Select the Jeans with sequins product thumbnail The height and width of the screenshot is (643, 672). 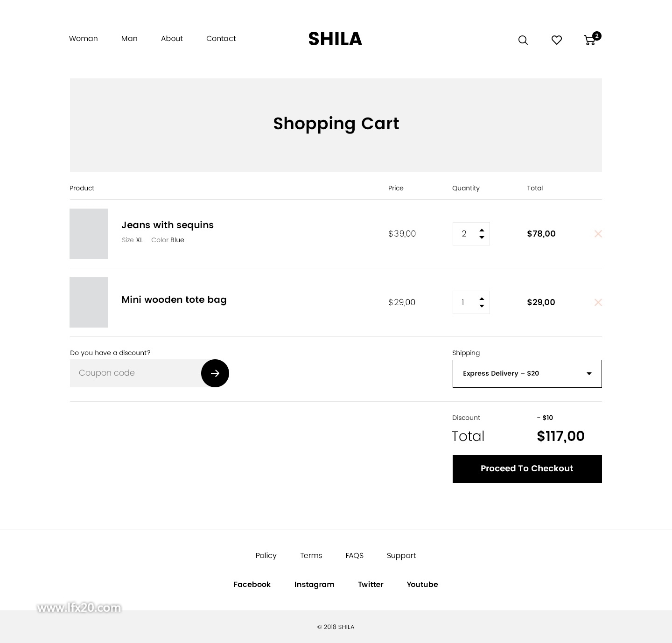89,234
